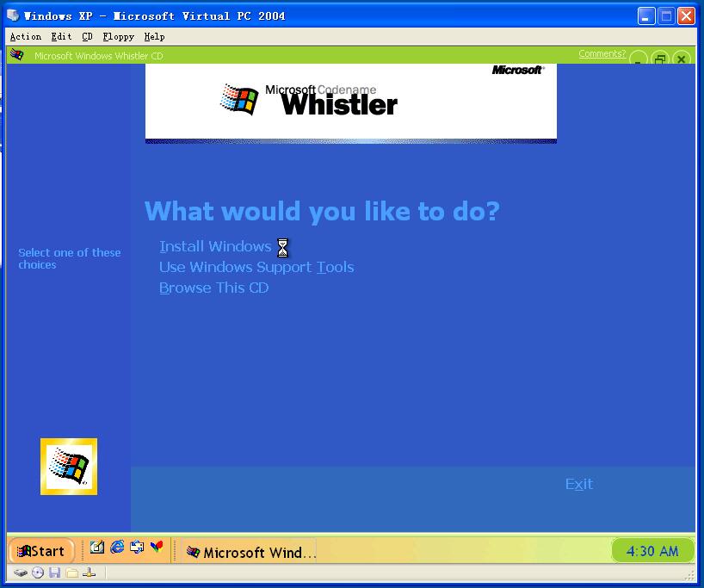Minimize the Whistler CD window

pos(638,59)
